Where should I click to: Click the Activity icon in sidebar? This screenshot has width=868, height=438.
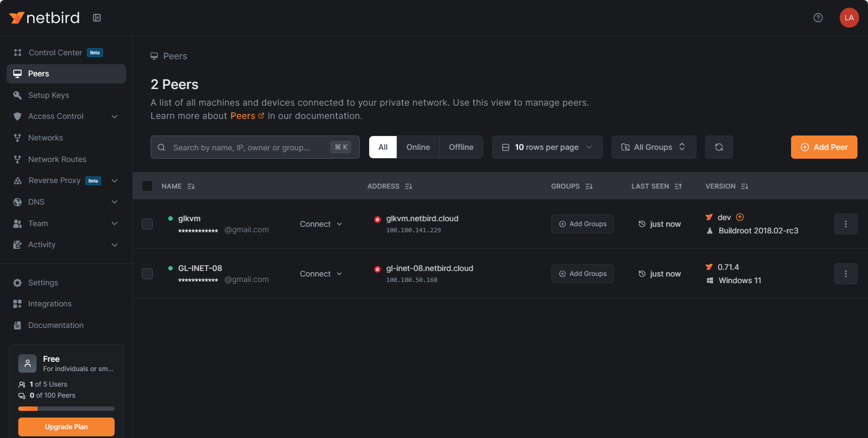(x=17, y=244)
